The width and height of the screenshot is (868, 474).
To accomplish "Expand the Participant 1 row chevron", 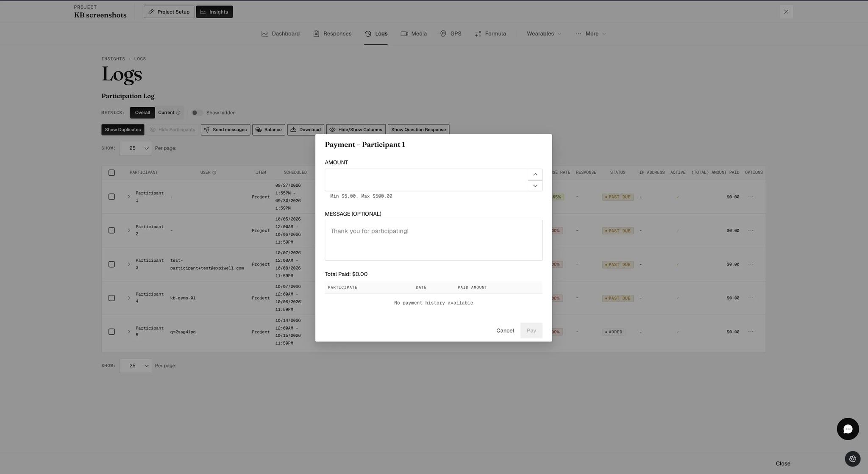I will tap(129, 197).
